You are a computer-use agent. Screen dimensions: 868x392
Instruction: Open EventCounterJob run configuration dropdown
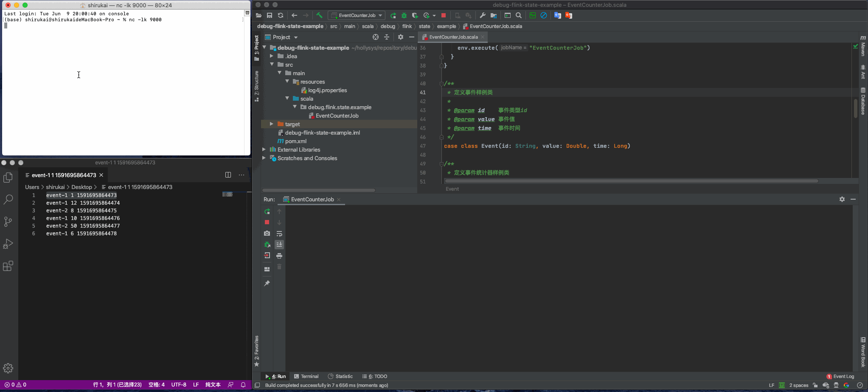(357, 15)
